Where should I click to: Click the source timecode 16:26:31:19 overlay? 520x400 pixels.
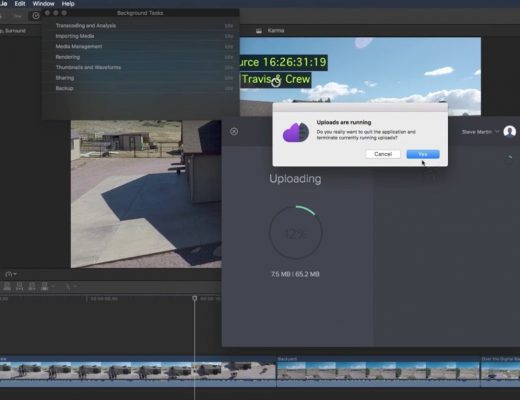tap(284, 62)
